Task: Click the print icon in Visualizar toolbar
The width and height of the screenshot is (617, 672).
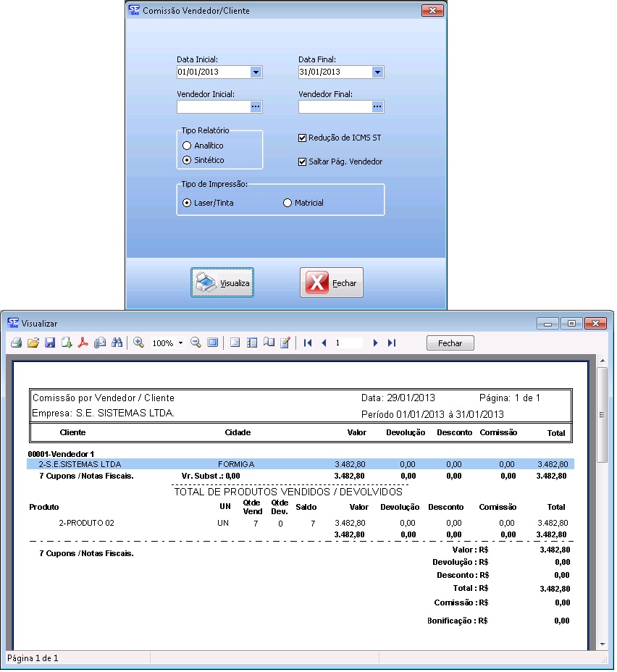Action: [x=15, y=343]
